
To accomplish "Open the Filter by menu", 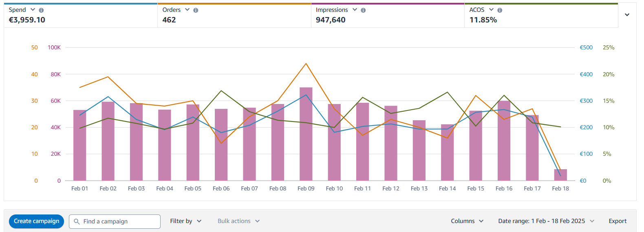I will (x=185, y=221).
